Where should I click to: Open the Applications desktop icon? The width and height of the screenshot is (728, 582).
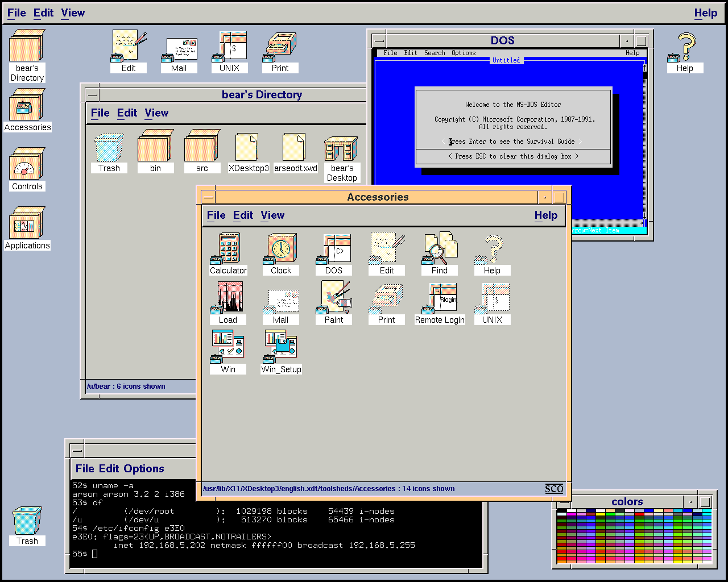click(x=27, y=224)
